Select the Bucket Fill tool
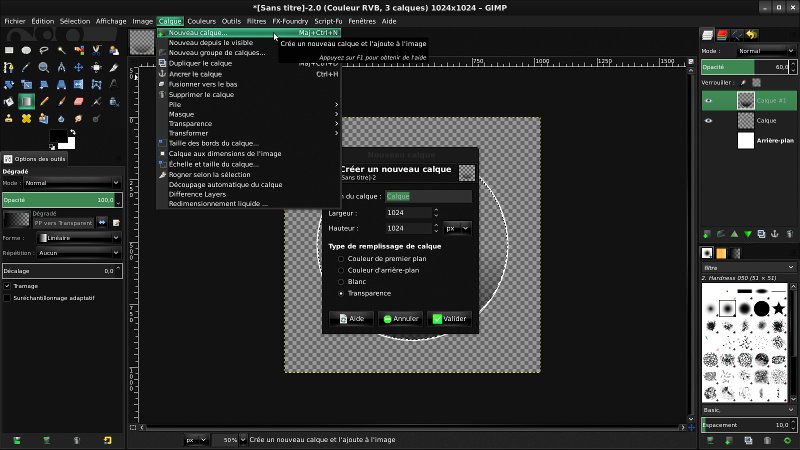The height and width of the screenshot is (450, 800). pos(9,102)
